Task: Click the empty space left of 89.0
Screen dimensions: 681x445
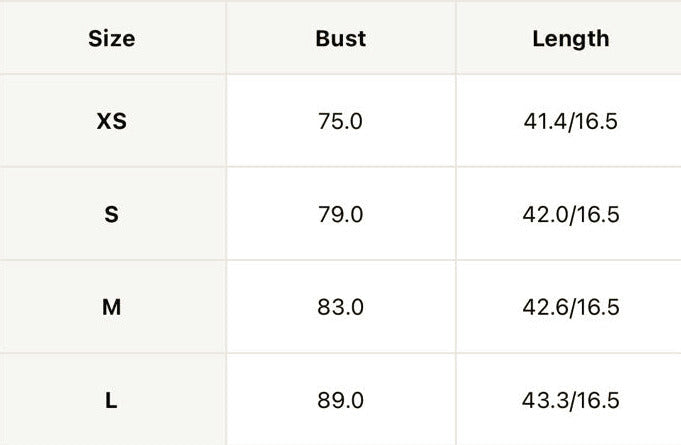Action: click(x=272, y=400)
